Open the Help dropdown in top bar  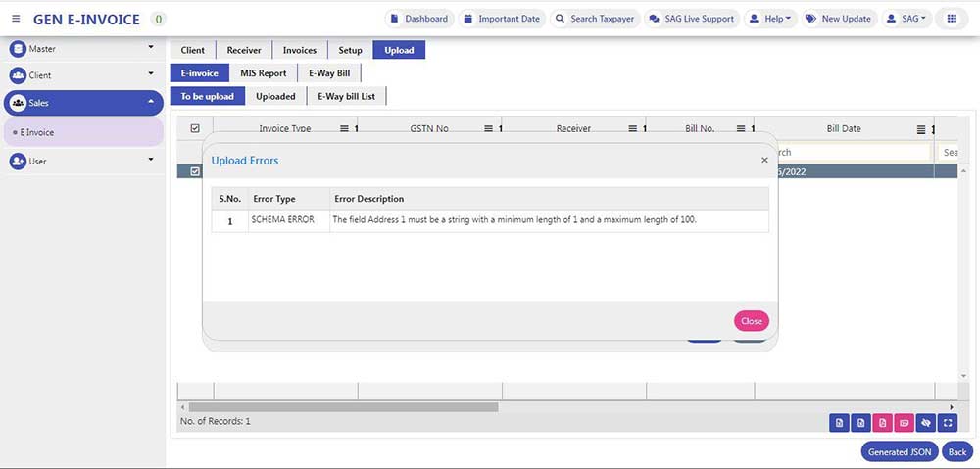769,19
